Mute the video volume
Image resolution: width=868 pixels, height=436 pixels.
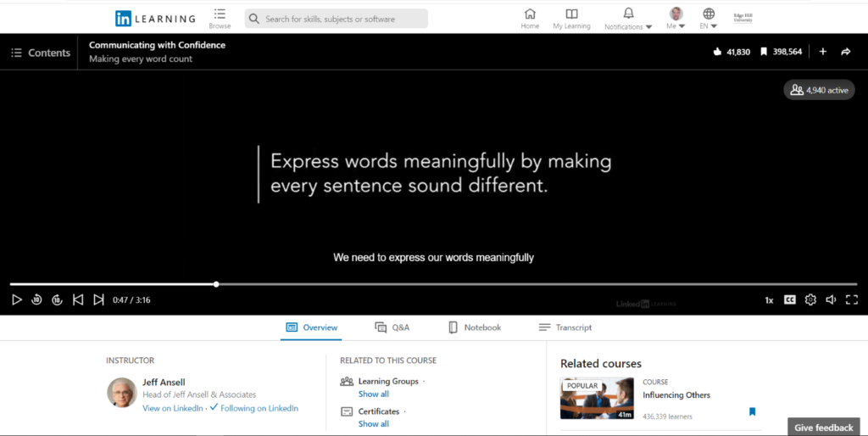coord(831,299)
